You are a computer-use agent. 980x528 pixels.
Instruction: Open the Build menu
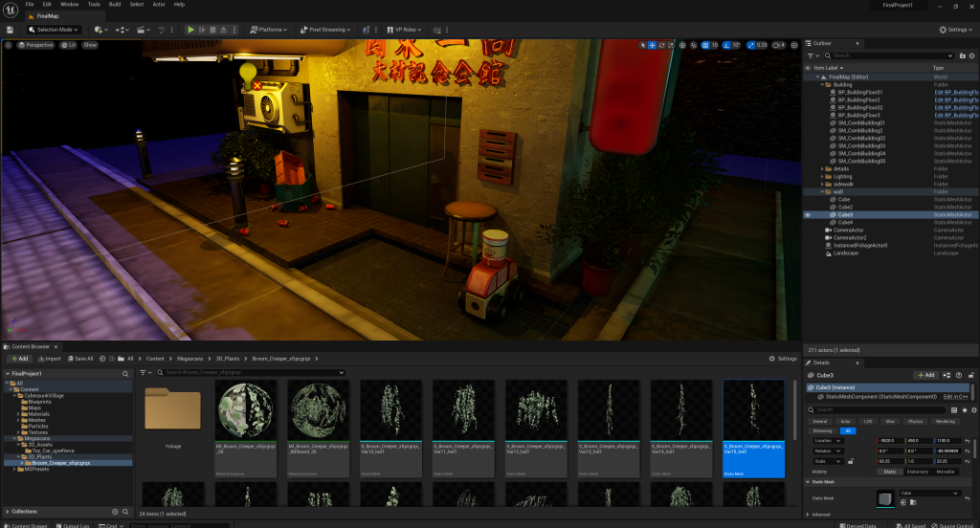[x=115, y=5]
